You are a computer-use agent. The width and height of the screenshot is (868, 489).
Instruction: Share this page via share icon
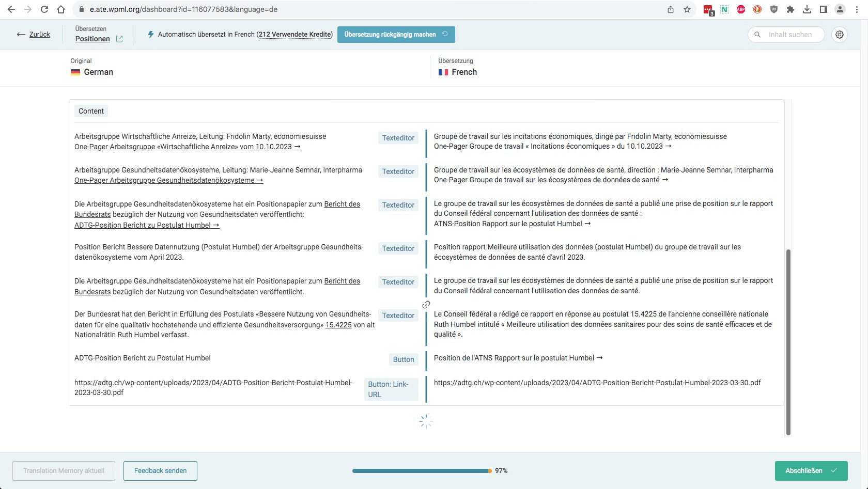coord(671,9)
